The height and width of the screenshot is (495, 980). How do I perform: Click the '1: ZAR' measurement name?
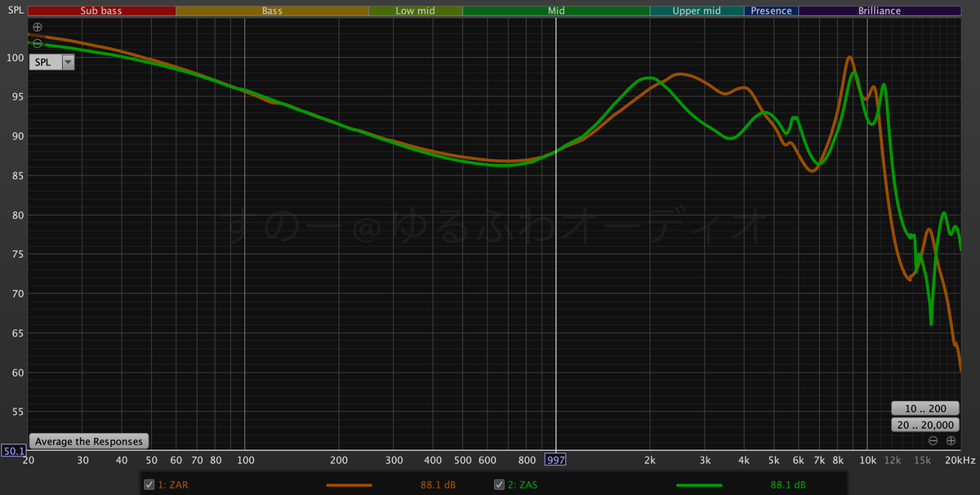pyautogui.click(x=173, y=485)
